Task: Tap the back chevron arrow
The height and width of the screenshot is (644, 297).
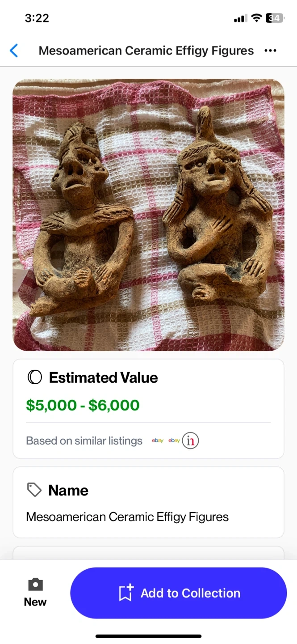Action: pos(14,51)
